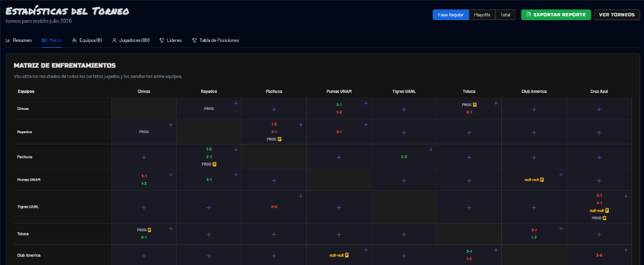Screen dimensions: 644x265
Task: Add match in Pumas UNAM row, Pachuca column
Action: tap(274, 180)
